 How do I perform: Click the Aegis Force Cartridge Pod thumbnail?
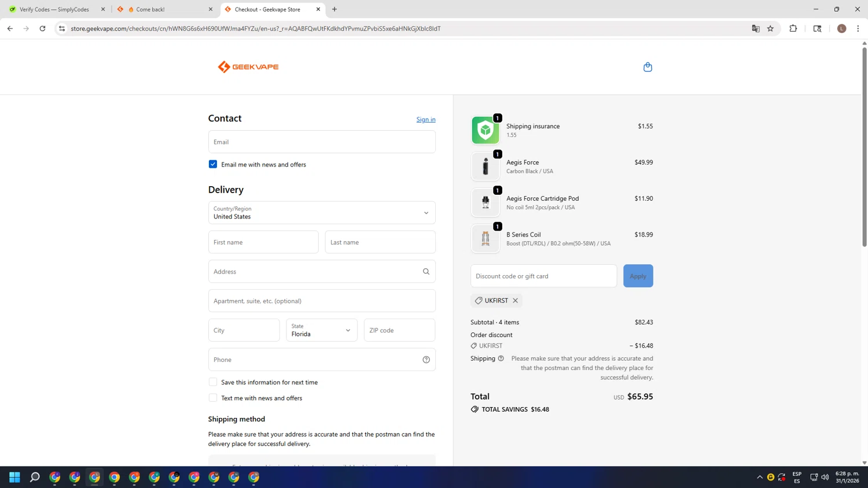(485, 202)
